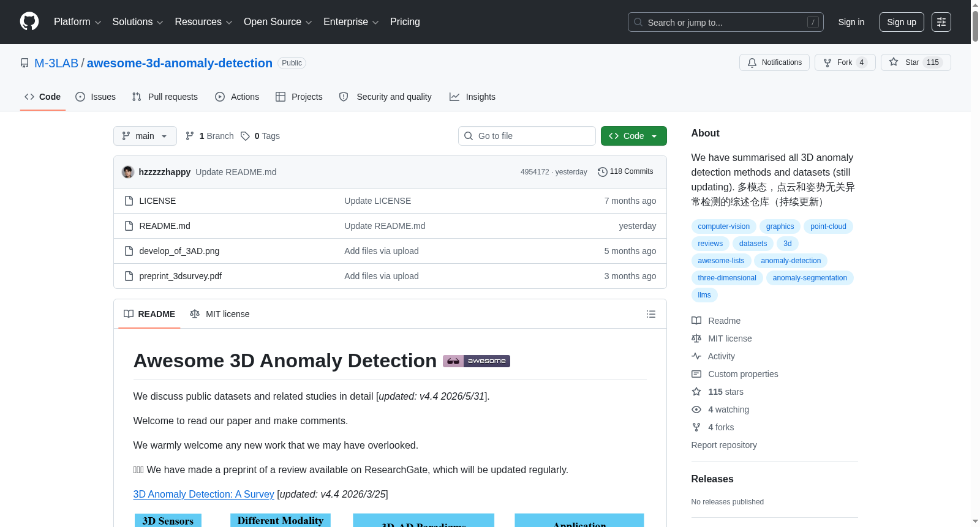The height and width of the screenshot is (527, 980).
Task: Open hzzzzzhappy's avatar image
Action: tap(128, 172)
